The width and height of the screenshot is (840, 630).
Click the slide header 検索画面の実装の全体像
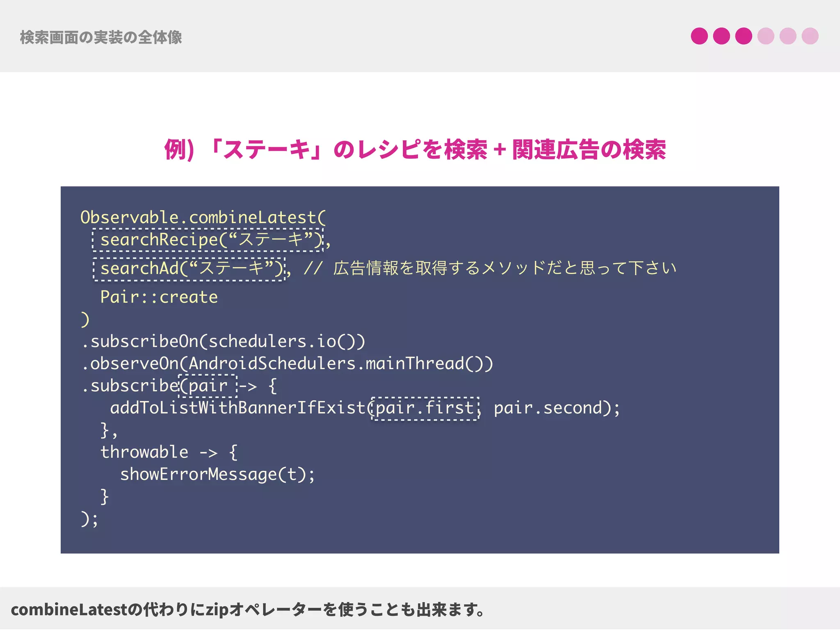(x=101, y=37)
